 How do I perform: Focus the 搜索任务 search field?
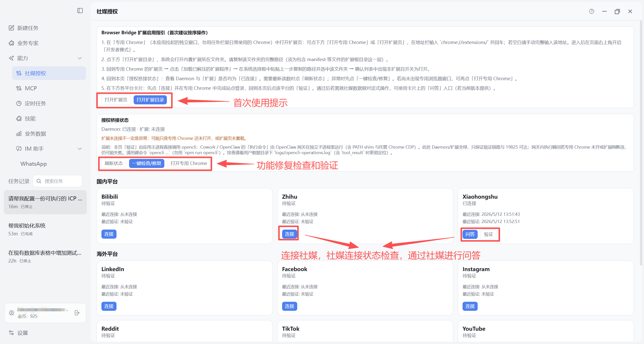(57, 181)
